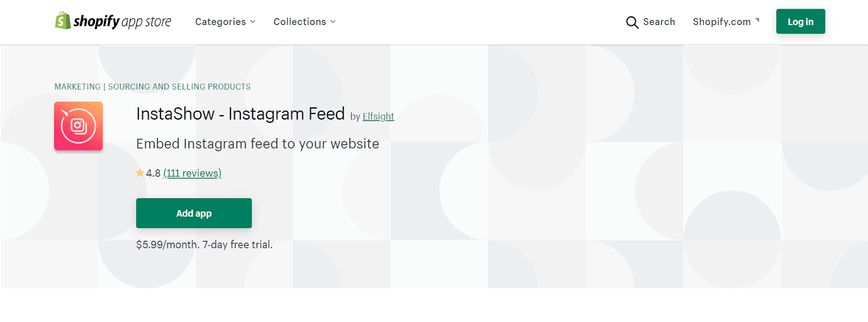Click the Shopify.com menu text

coord(722,22)
